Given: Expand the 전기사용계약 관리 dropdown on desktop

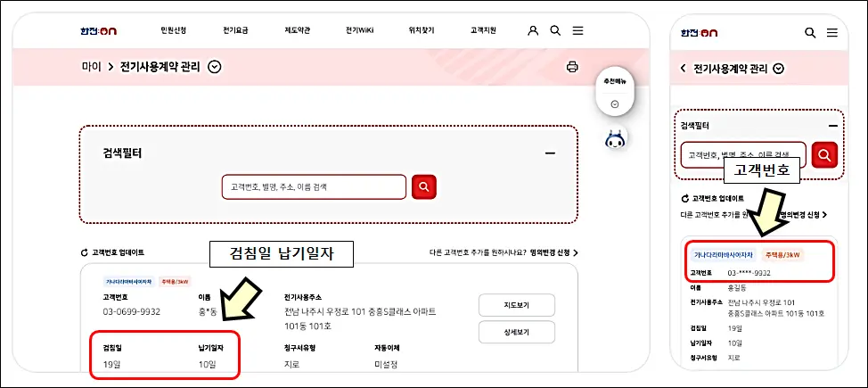Looking at the screenshot, I should 215,67.
